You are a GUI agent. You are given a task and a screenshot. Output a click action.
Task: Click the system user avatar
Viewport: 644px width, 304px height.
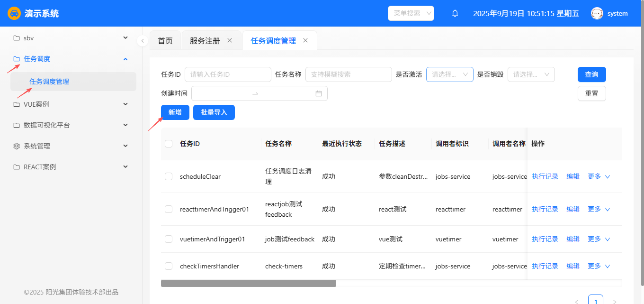[597, 14]
